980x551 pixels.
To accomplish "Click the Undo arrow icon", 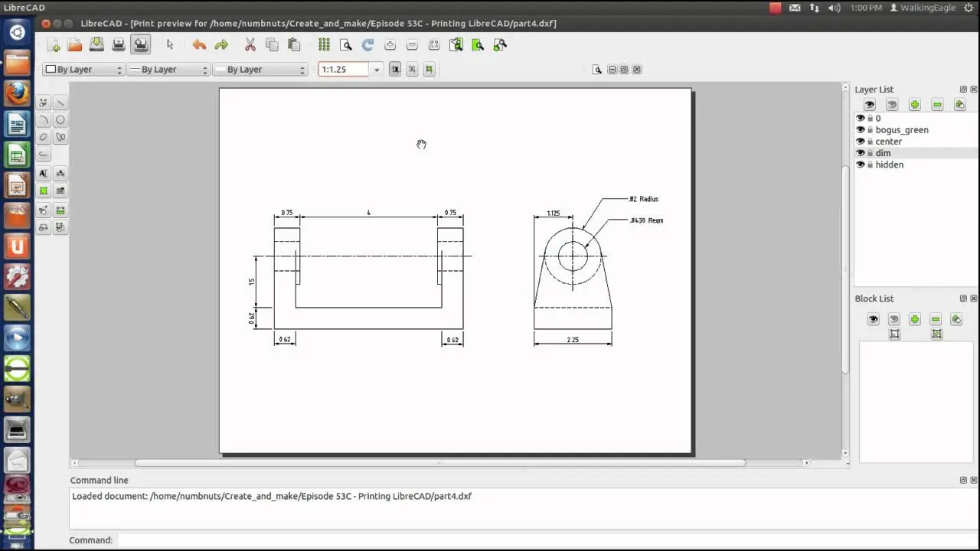I will click(x=199, y=44).
